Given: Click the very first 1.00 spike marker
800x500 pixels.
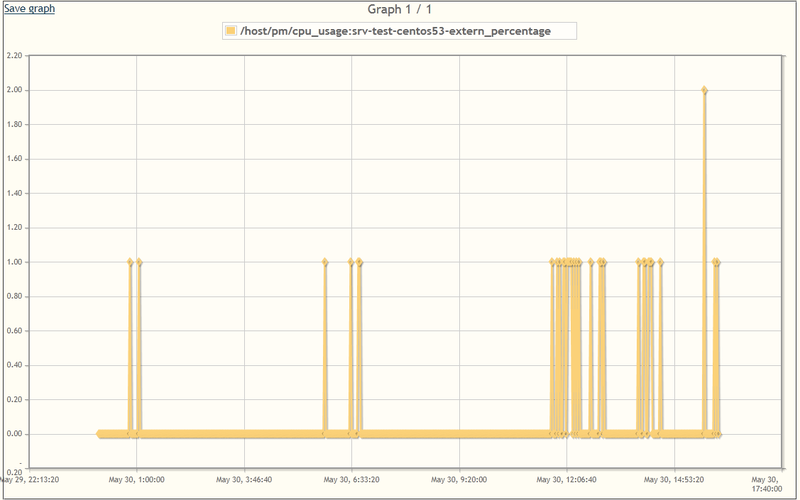Looking at the screenshot, I should [x=131, y=262].
